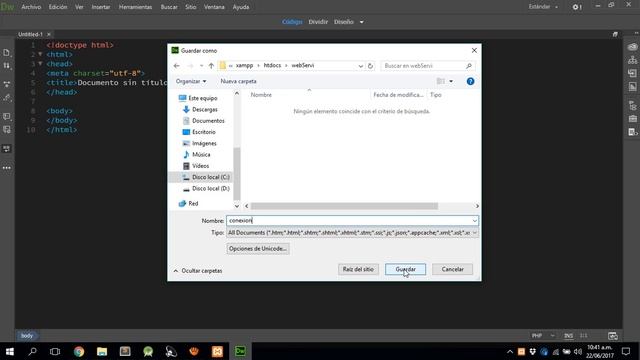640x360 pixels.
Task: Click the open documents toolbar icon
Action: (7, 53)
